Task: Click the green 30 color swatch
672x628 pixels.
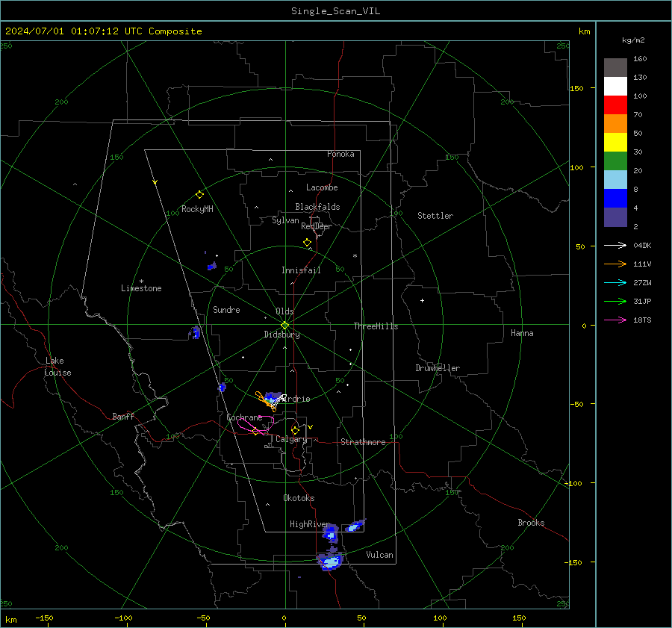Action: click(615, 161)
